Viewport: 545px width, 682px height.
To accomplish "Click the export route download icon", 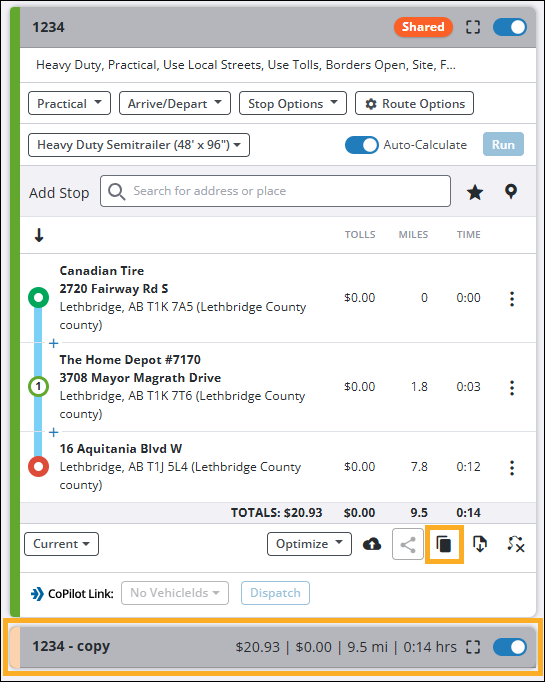I will click(x=480, y=544).
